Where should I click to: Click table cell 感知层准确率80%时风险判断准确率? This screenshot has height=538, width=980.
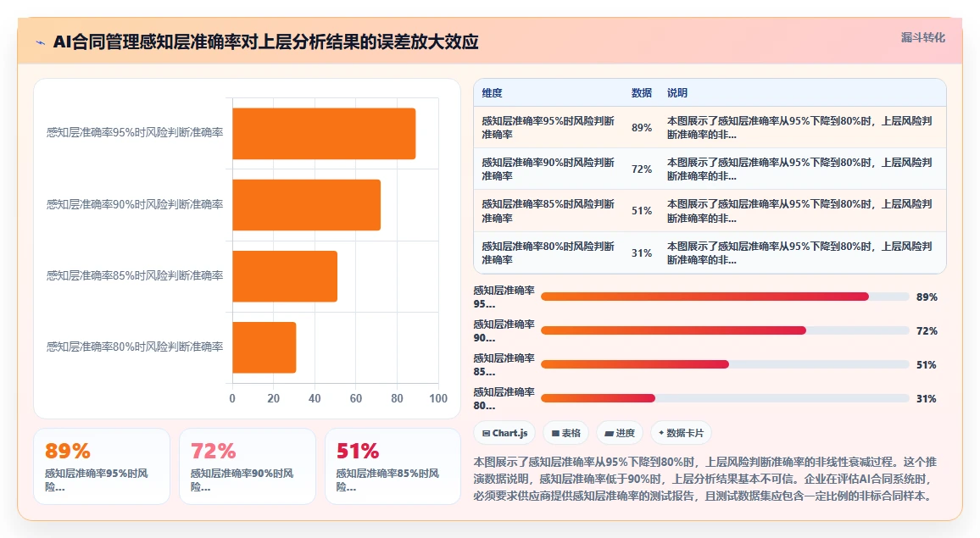(x=548, y=253)
